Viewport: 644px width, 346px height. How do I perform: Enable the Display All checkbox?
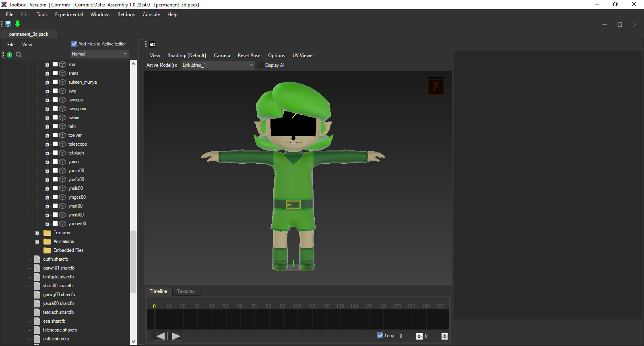point(260,65)
